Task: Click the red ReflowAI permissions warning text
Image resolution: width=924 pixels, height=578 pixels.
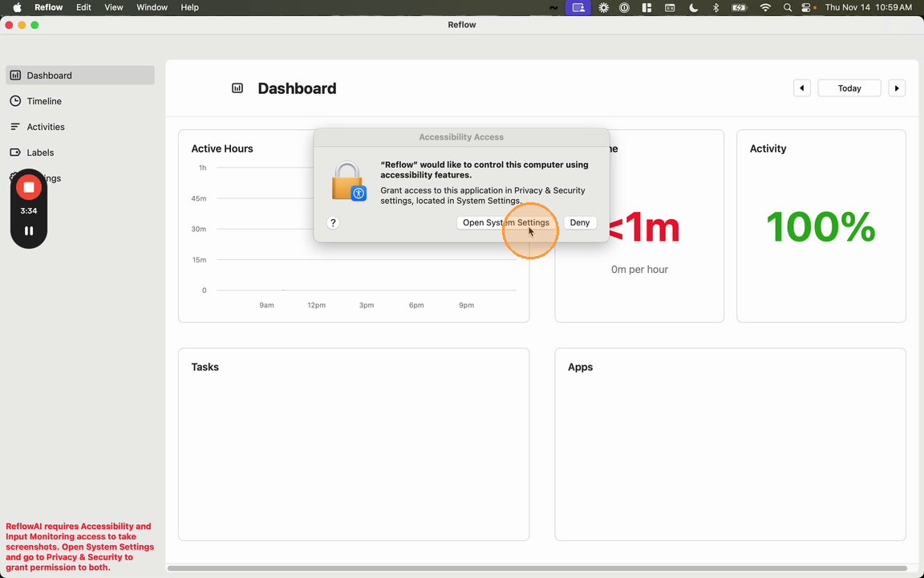Action: coord(80,547)
